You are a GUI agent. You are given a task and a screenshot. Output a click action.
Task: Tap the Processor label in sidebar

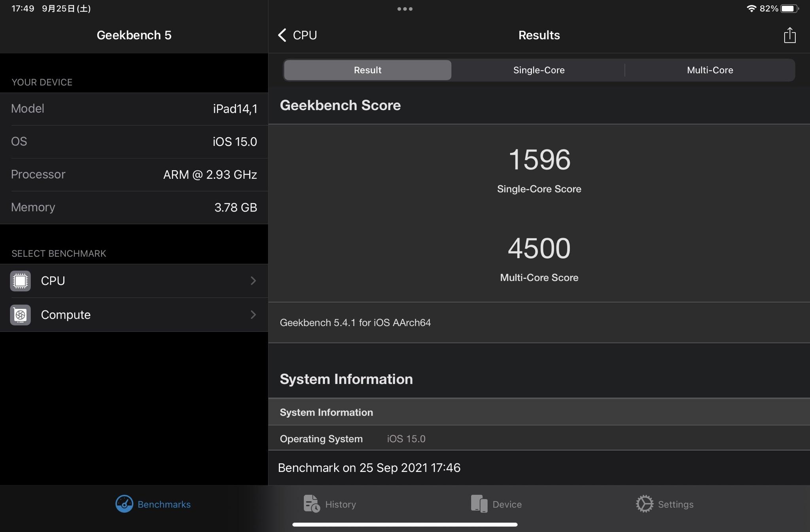point(38,174)
